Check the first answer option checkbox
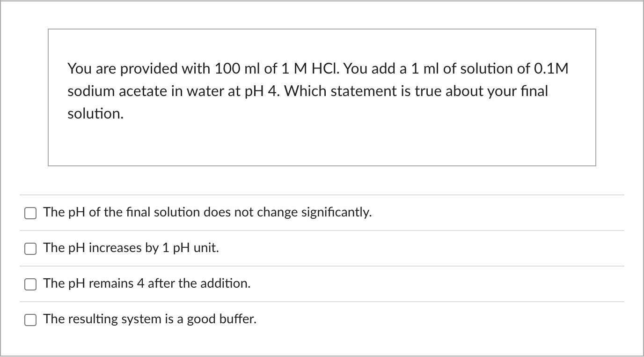The image size is (644, 357). point(30,213)
